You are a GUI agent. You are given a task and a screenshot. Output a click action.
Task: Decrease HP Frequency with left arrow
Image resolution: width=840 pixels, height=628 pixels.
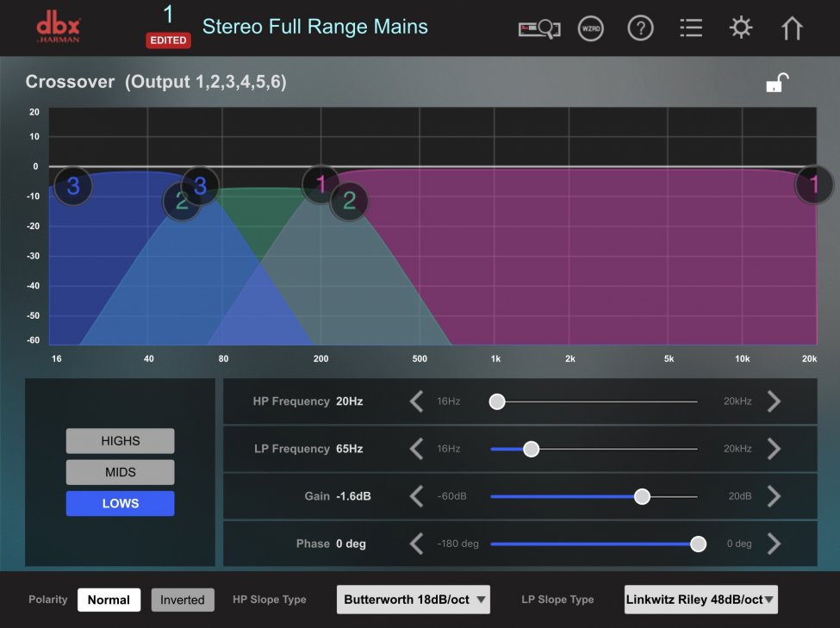click(416, 401)
